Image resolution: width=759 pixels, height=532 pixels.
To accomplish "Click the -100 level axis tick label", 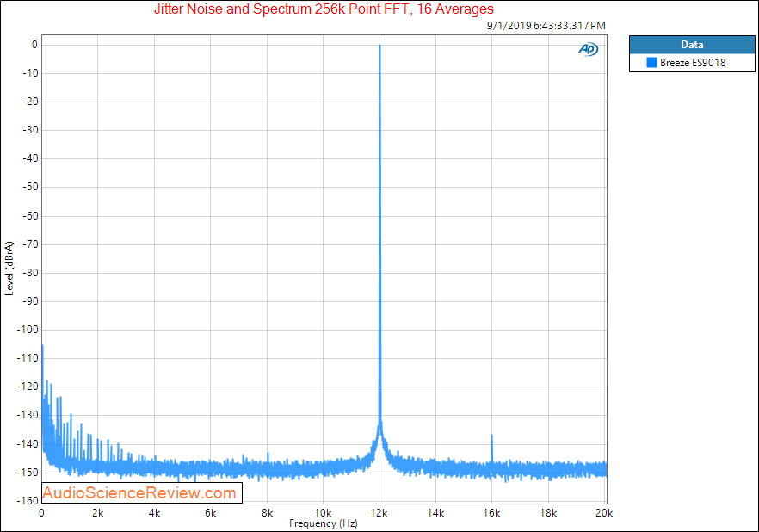I will [x=28, y=330].
